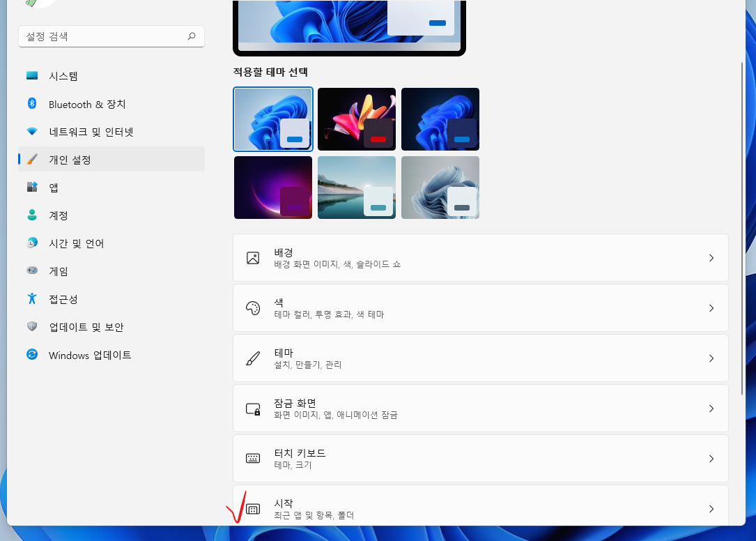Select the gray flow theme

(440, 188)
